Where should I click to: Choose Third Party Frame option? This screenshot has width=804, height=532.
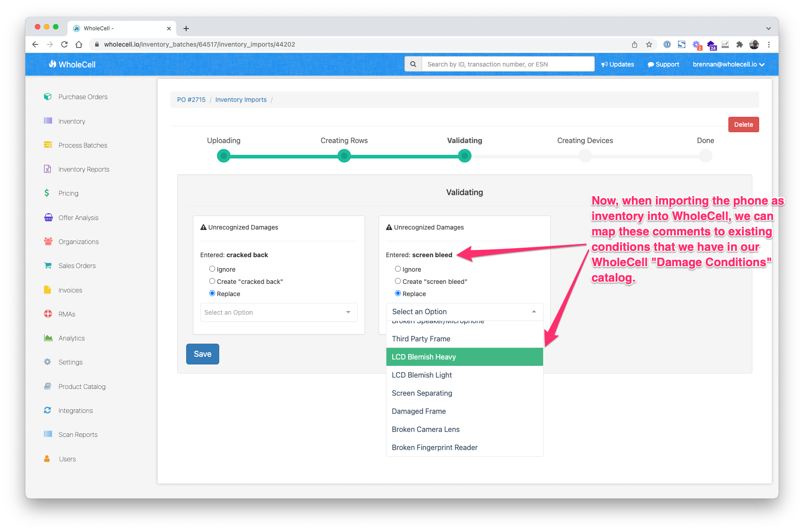coord(464,339)
